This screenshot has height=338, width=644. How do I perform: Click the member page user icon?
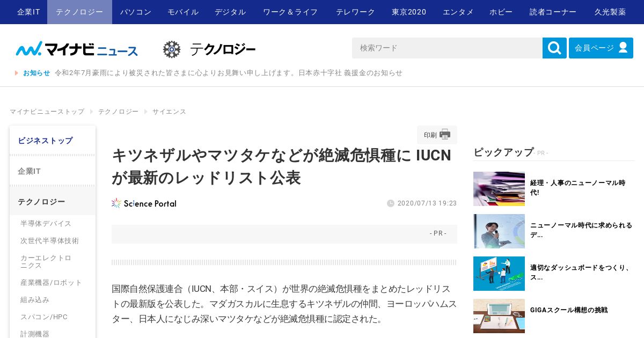click(623, 47)
